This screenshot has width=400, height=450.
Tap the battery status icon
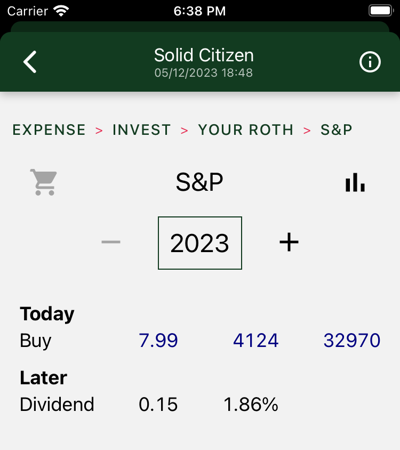click(381, 11)
